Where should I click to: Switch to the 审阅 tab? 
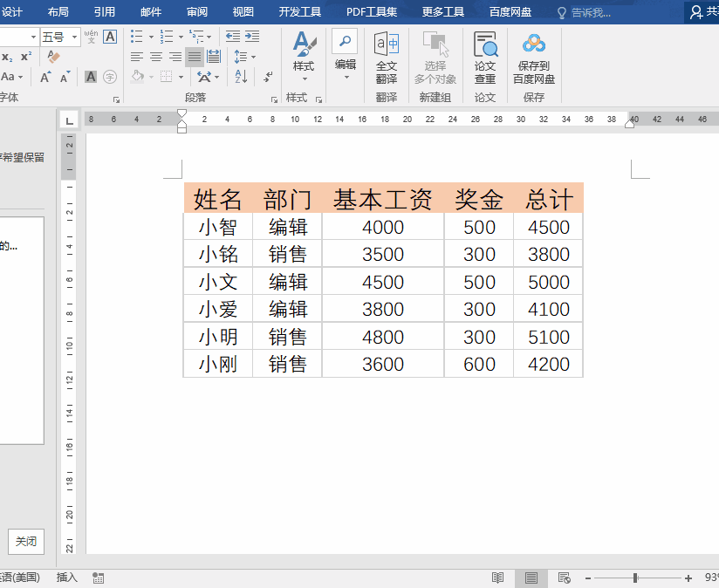tap(197, 11)
